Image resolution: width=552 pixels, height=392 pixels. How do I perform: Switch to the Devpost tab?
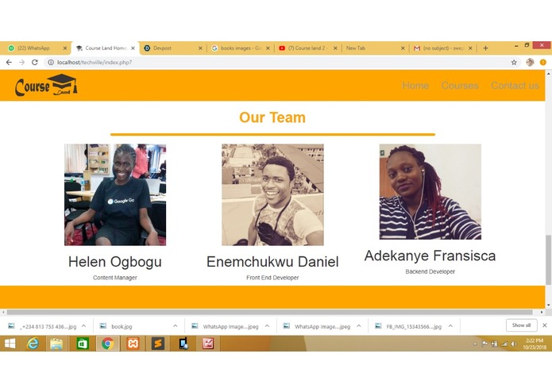(x=172, y=48)
